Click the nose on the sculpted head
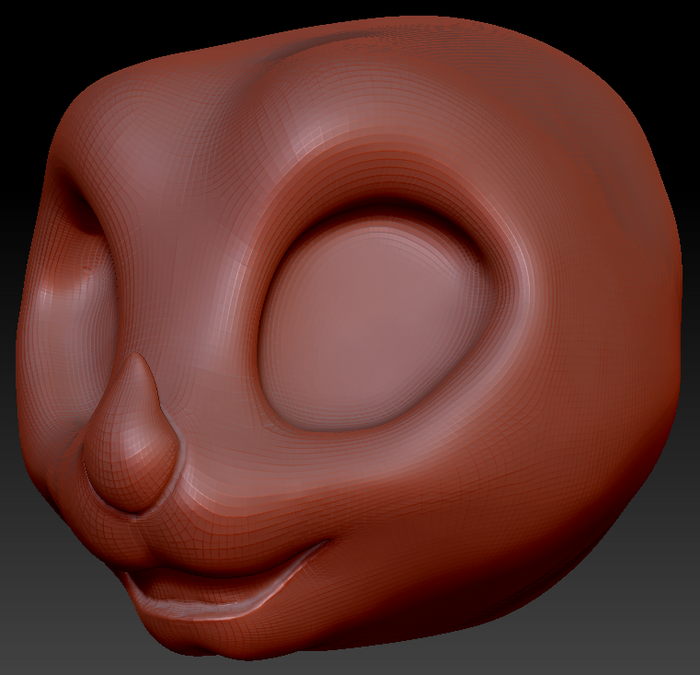This screenshot has width=700, height=675. point(133,435)
